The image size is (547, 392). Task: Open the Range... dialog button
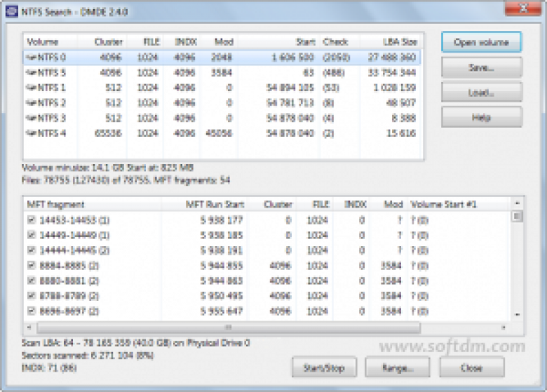[x=398, y=367]
